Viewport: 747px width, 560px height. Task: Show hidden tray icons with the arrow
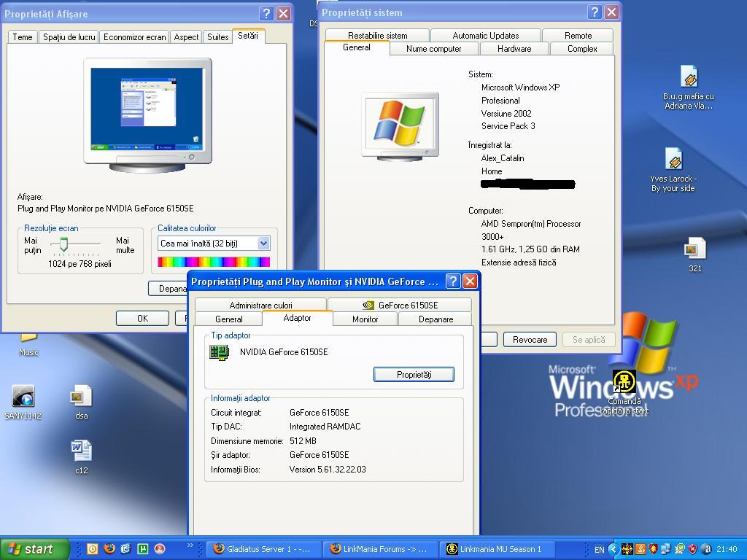pyautogui.click(x=614, y=549)
